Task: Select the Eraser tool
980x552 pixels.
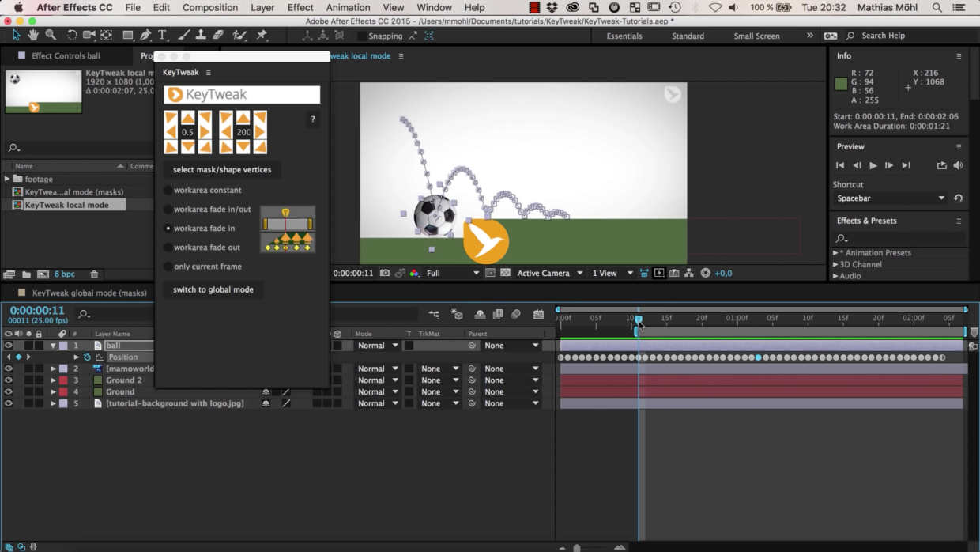Action: (218, 36)
